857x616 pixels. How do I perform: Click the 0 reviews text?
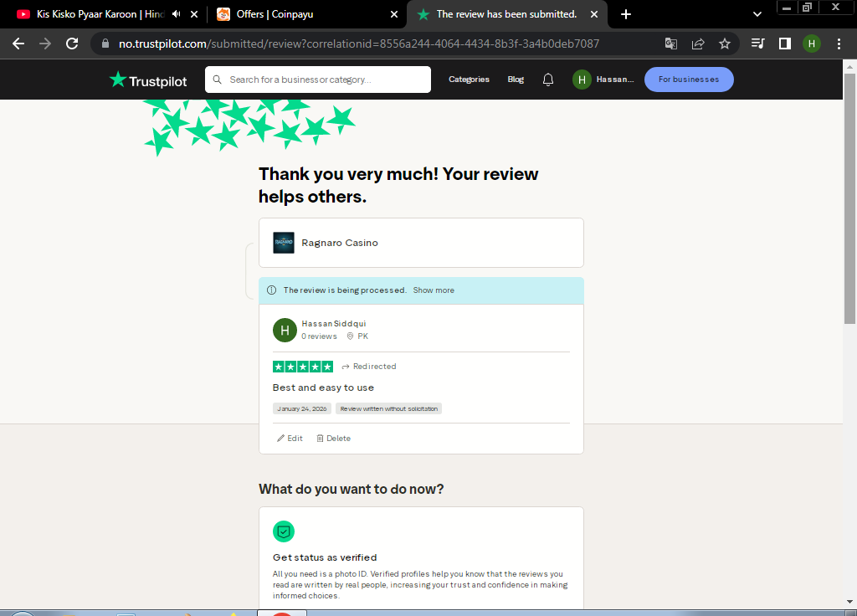click(x=319, y=336)
